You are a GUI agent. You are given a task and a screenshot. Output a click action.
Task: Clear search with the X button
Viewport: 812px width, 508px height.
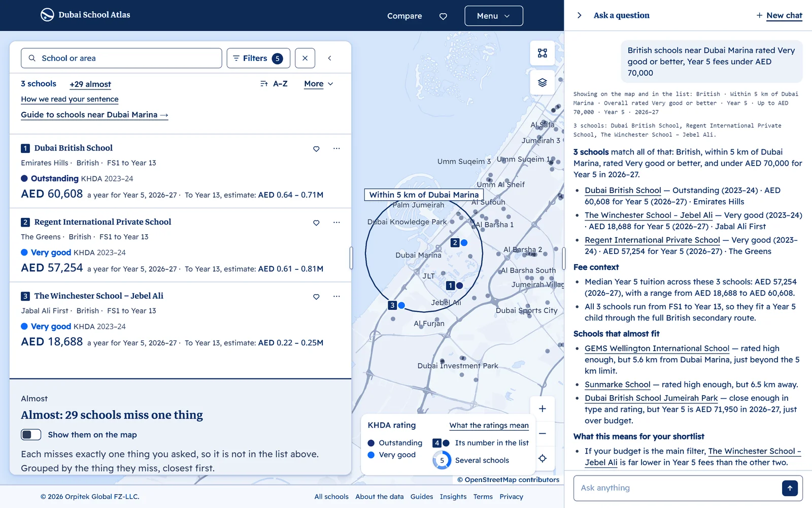coord(305,58)
